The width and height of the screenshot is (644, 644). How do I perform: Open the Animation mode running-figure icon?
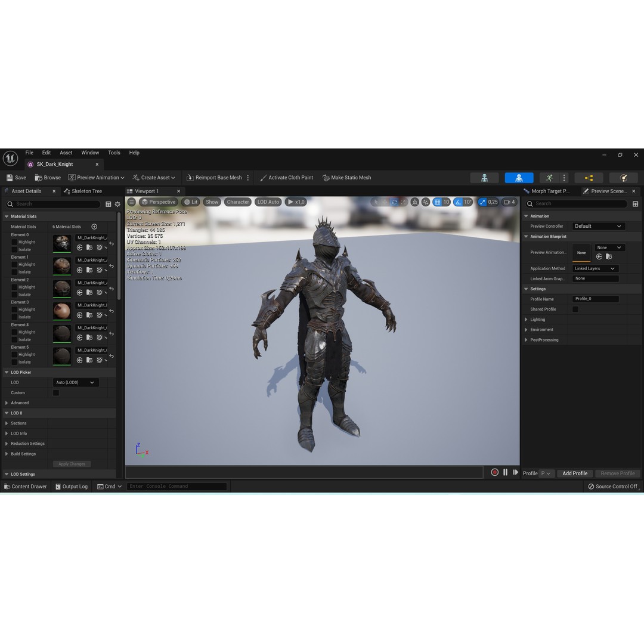coord(550,178)
